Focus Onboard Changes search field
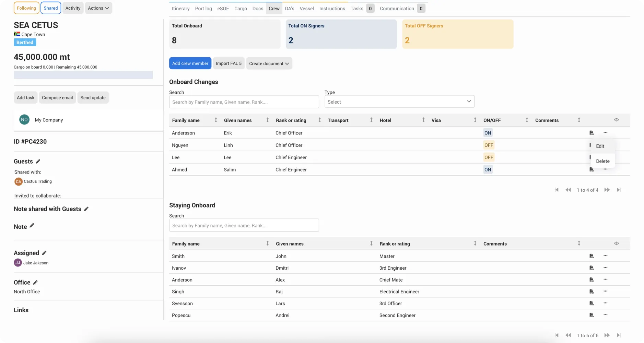Image resolution: width=644 pixels, height=343 pixels. 244,102
